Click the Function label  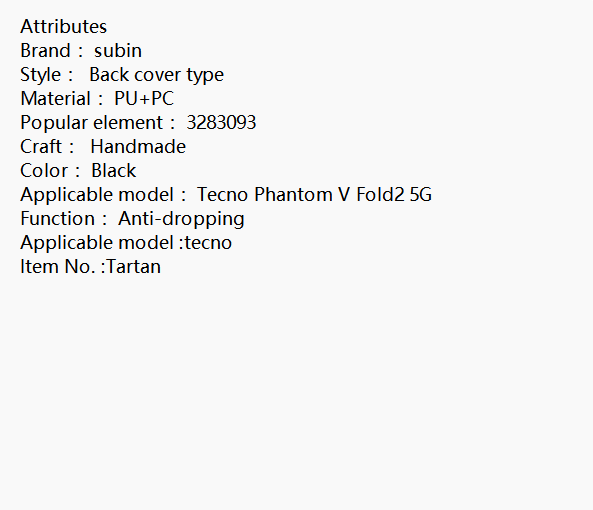point(57,219)
